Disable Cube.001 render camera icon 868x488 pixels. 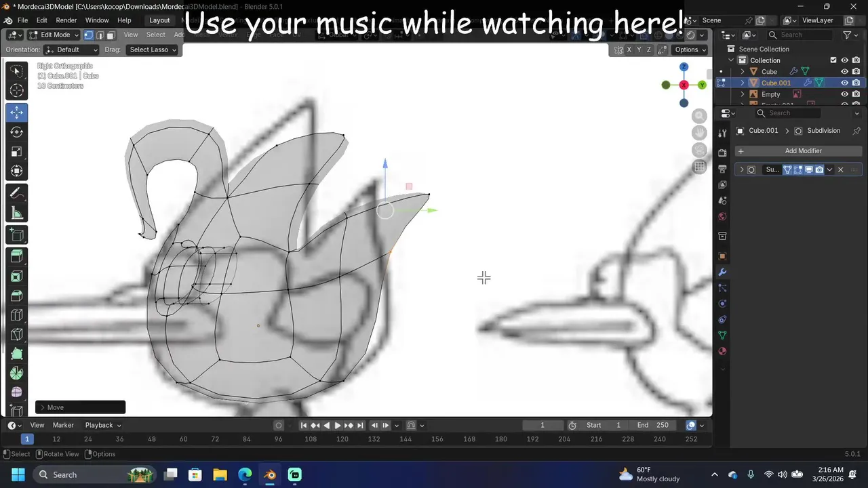click(x=856, y=83)
